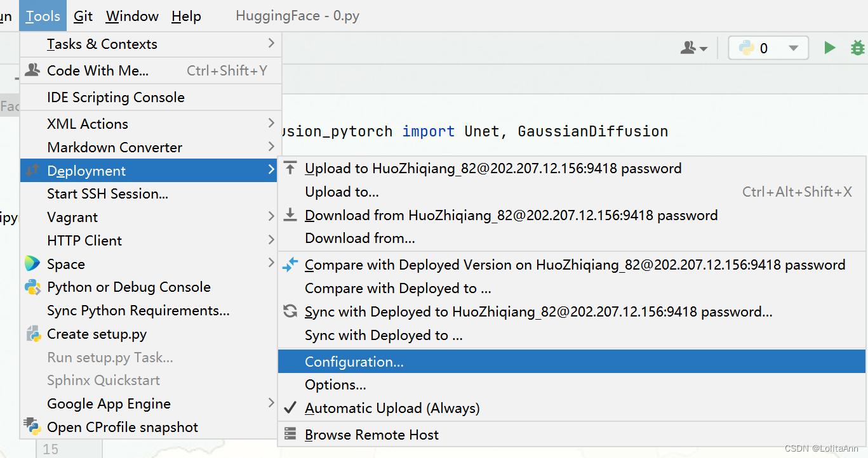This screenshot has width=868, height=458.
Task: Click the download arrow icon
Action: pos(290,215)
